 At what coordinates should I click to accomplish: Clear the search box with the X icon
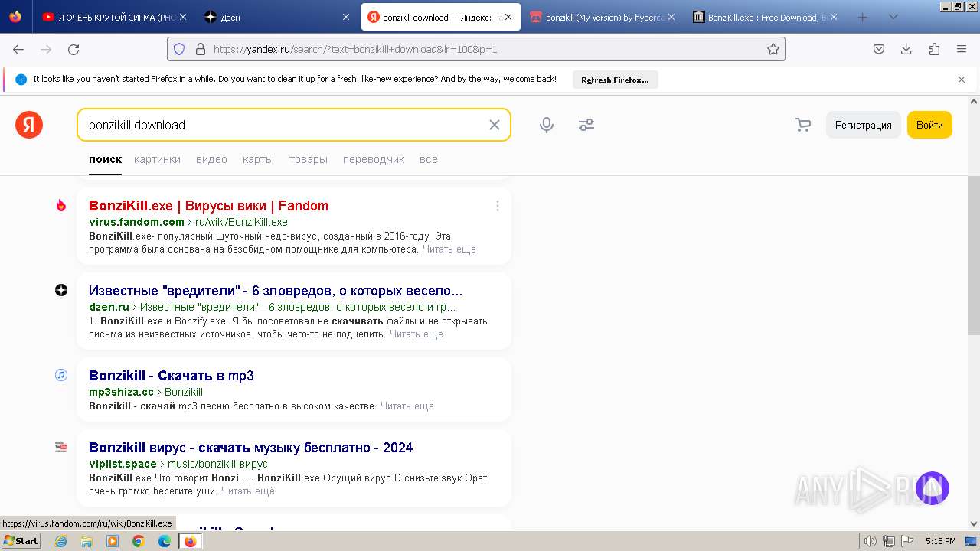[495, 125]
